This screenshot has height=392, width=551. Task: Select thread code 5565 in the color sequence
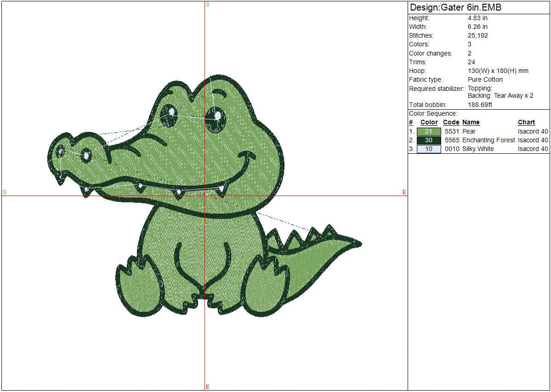(x=452, y=140)
